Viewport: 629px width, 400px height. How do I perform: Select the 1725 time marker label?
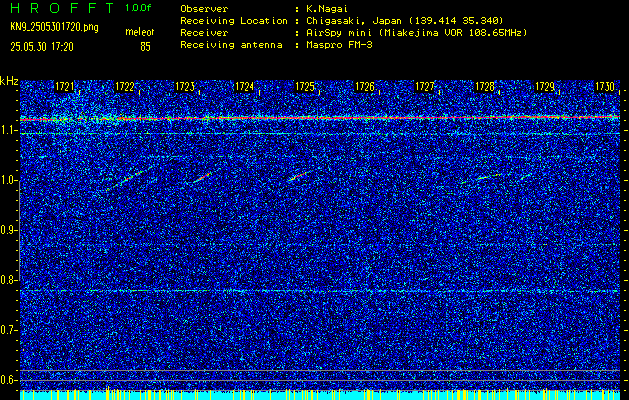[x=305, y=87]
